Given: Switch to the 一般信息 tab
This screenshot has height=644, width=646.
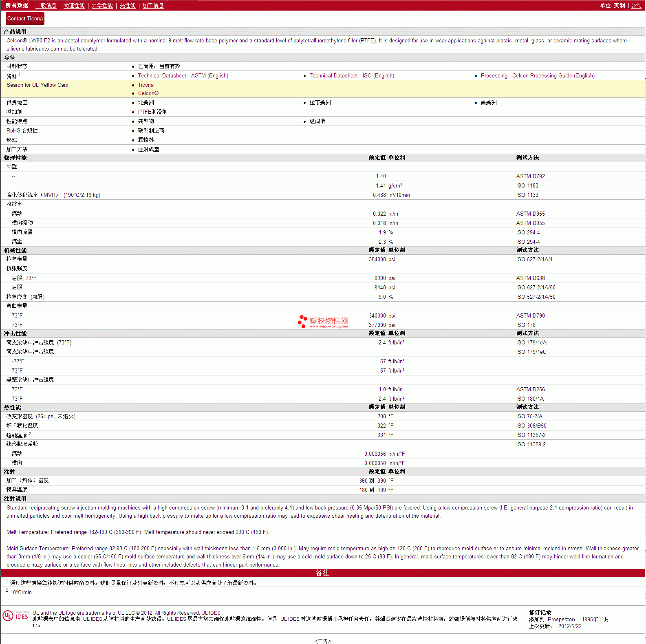Looking at the screenshot, I should [46, 5].
